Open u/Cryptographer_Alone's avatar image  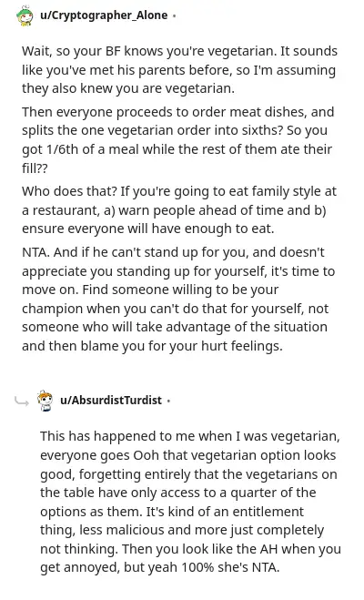[25, 15]
